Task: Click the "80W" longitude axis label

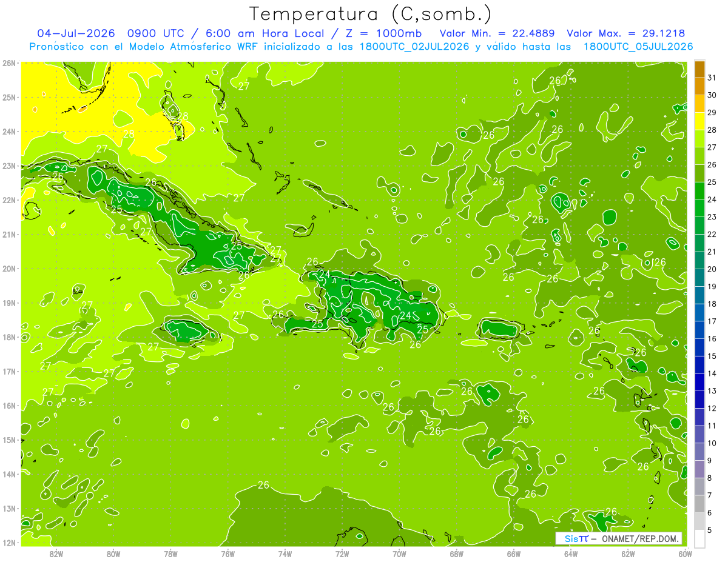Action: point(113,554)
